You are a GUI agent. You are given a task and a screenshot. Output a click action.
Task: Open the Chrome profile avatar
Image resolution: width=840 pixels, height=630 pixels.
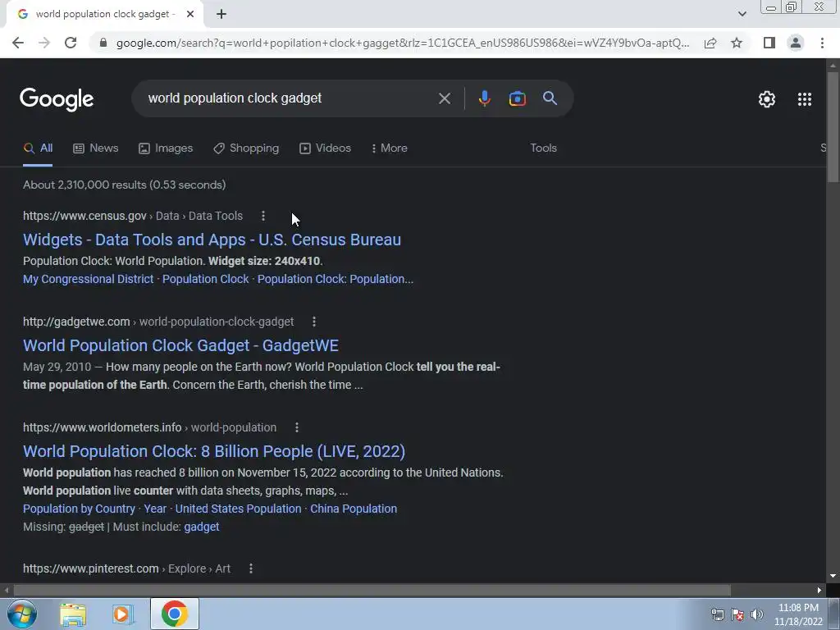click(796, 43)
